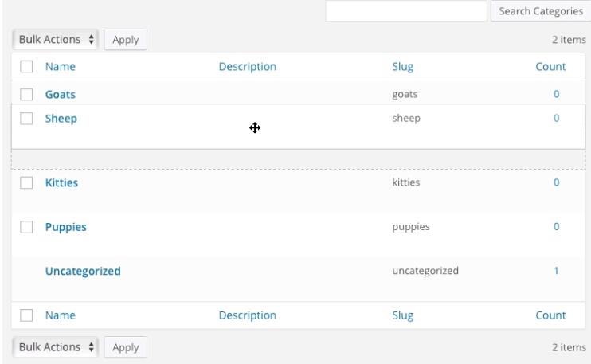Open the Kitties category link
The image size is (591, 364).
(61, 183)
